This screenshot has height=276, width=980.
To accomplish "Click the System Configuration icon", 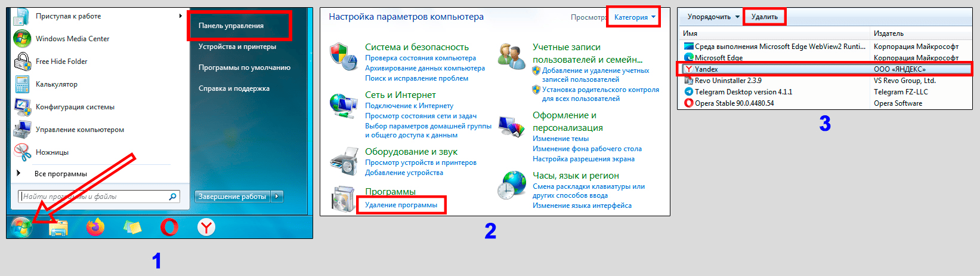I will point(23,107).
